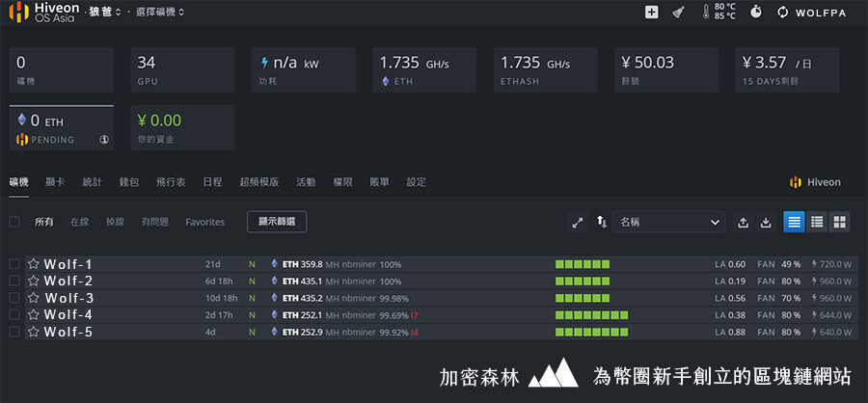This screenshot has height=403, width=868.
Task: Toggle the select-all rigs checkbox
Action: pos(14,222)
